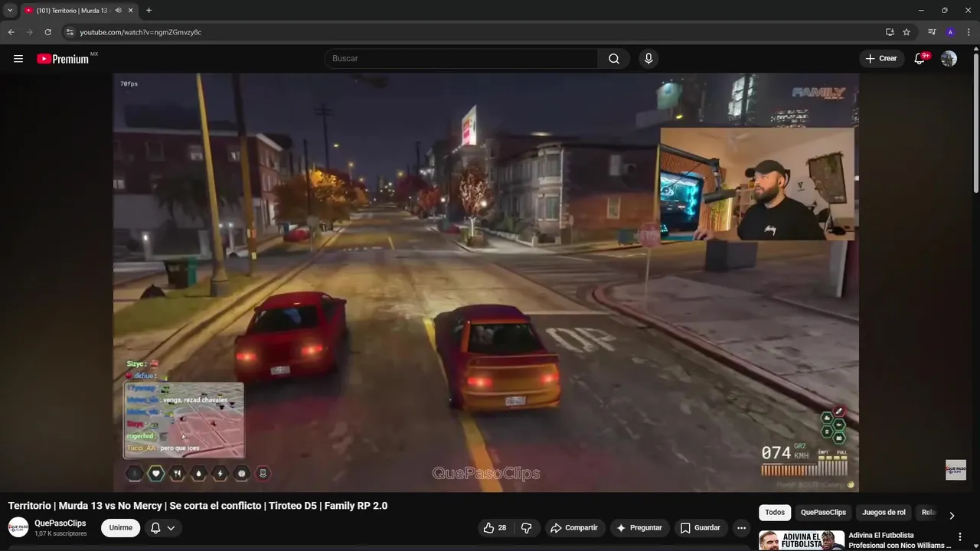This screenshot has height=551, width=980.
Task: Open Chrome three-dot menu
Action: coord(969,32)
